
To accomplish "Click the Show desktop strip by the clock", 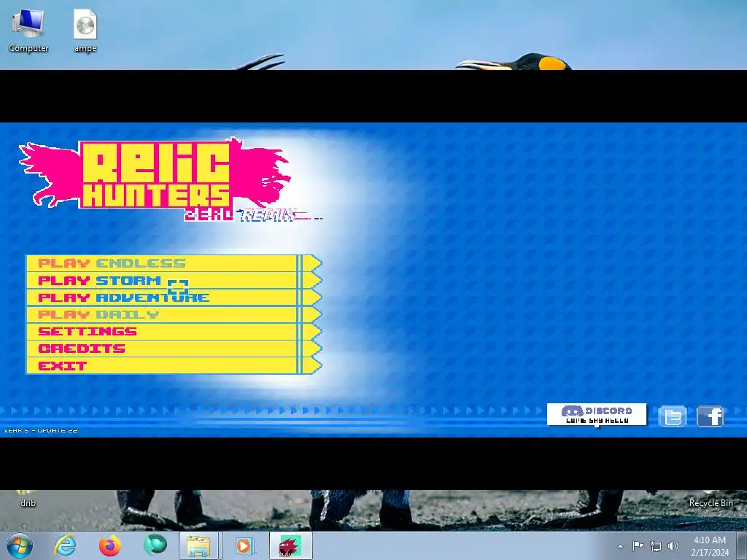I will [742, 545].
